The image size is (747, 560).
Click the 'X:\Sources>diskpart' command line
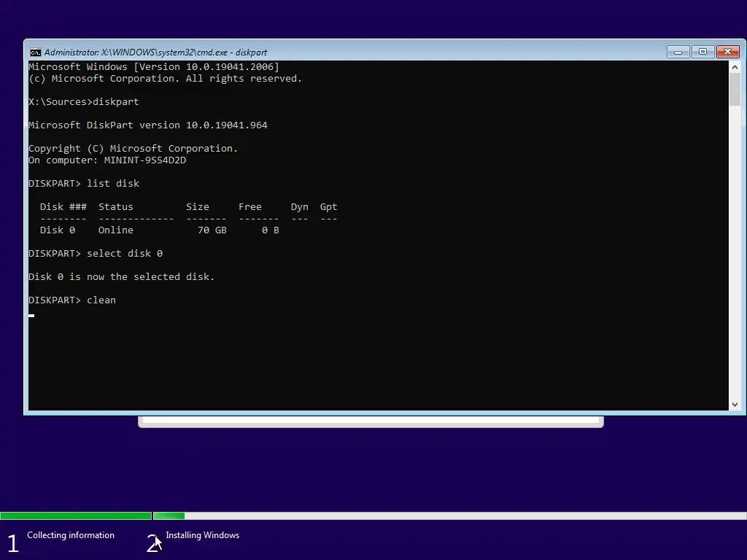(84, 102)
